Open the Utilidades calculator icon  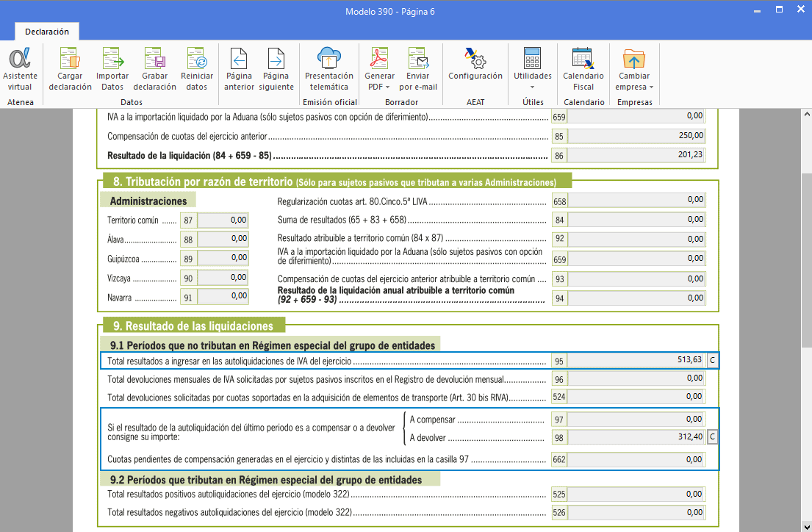coord(532,59)
